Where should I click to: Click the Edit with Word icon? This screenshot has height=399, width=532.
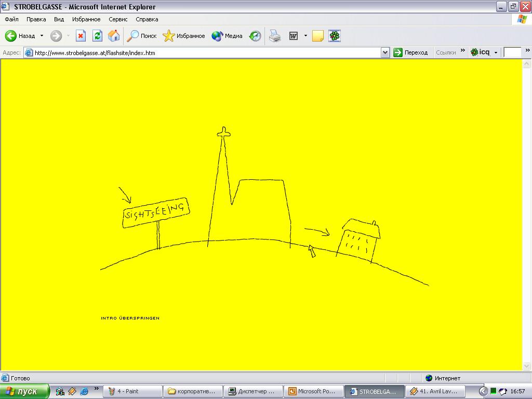[294, 36]
